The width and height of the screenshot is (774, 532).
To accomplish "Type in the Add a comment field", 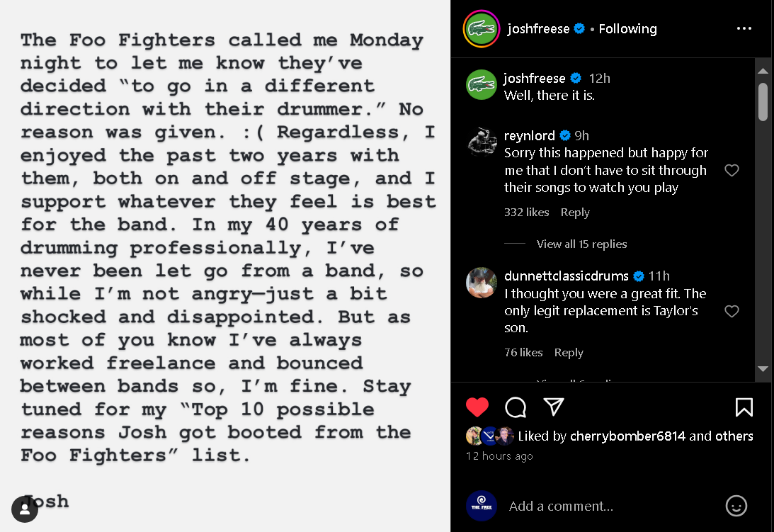I will [609, 506].
